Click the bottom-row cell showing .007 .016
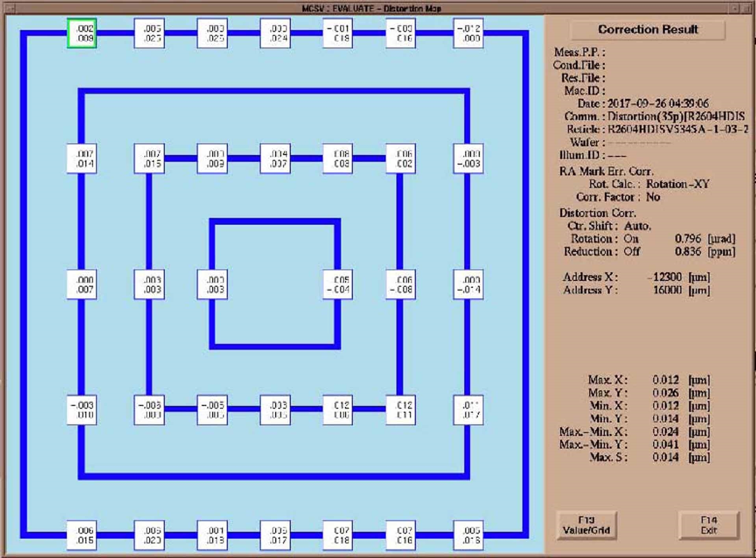756x558 pixels. coord(401,536)
